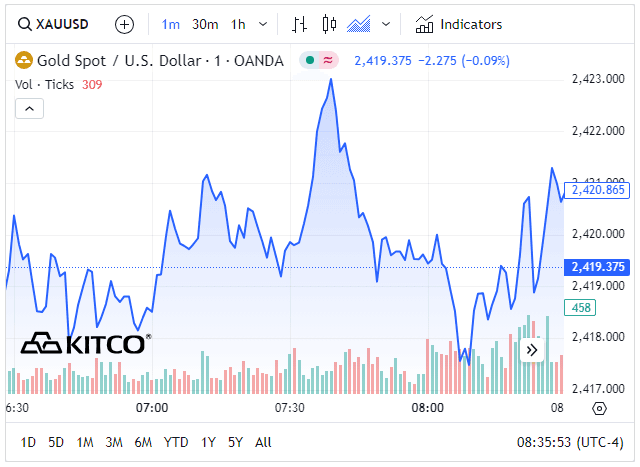Click the 2,420.000 price axis label
Screen dimensions: 640x467
[598, 234]
